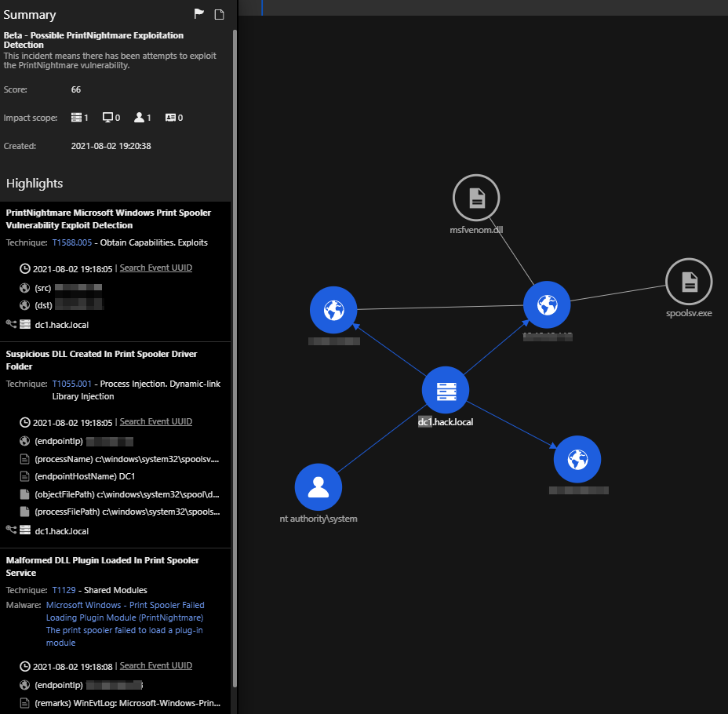The width and height of the screenshot is (728, 714).
Task: Click the dc1.hack.local server node
Action: pos(446,390)
